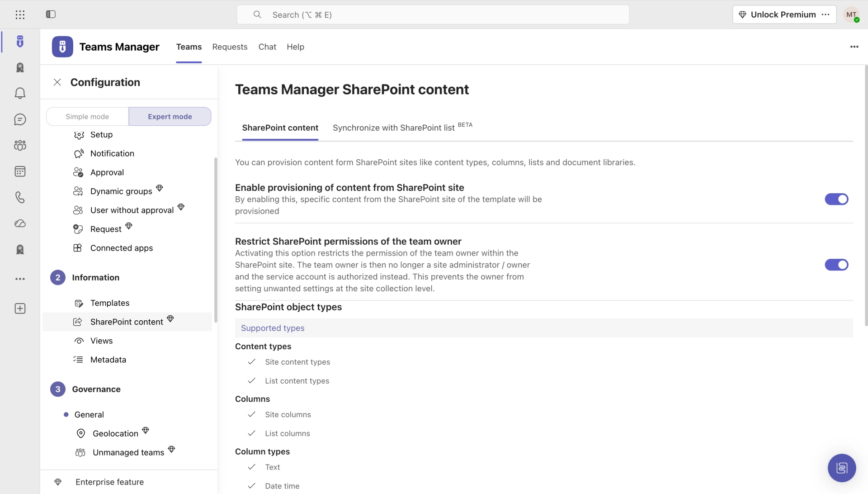The image size is (868, 494).
Task: Click the configuration sidebar scrollbar
Action: [216, 240]
